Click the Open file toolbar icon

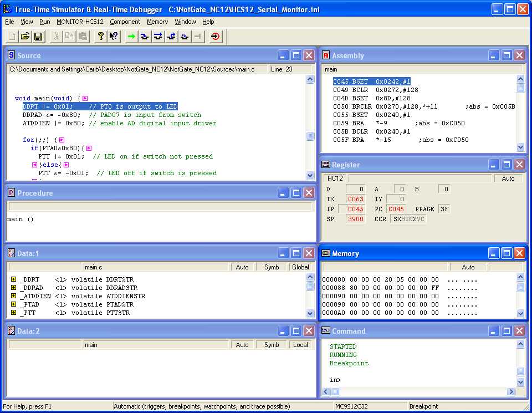click(x=25, y=37)
